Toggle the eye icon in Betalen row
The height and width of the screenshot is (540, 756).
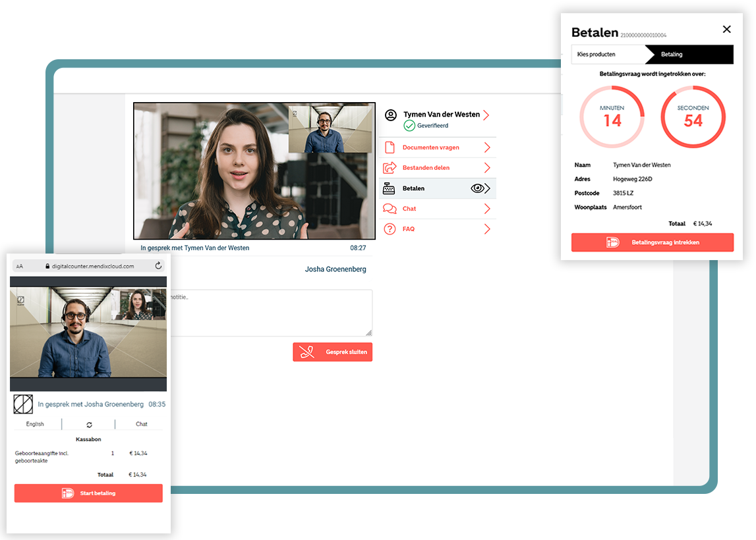[x=479, y=188]
